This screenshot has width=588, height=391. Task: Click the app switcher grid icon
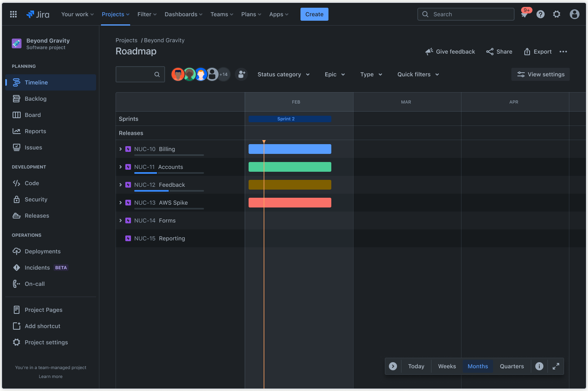coord(13,14)
